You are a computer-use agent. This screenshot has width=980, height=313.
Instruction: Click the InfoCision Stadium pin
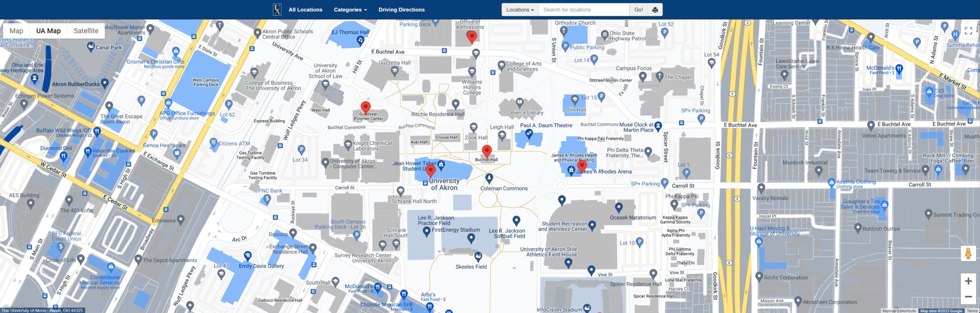(587, 308)
